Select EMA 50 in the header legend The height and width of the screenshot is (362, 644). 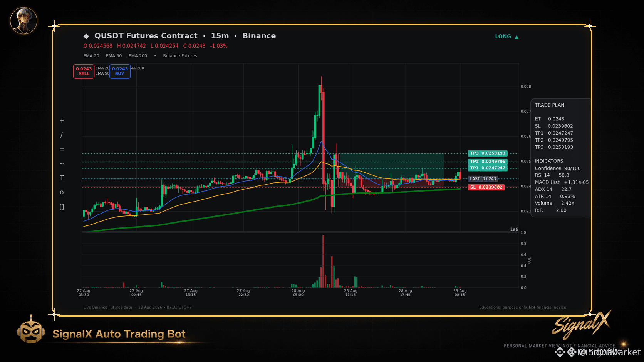[114, 56]
